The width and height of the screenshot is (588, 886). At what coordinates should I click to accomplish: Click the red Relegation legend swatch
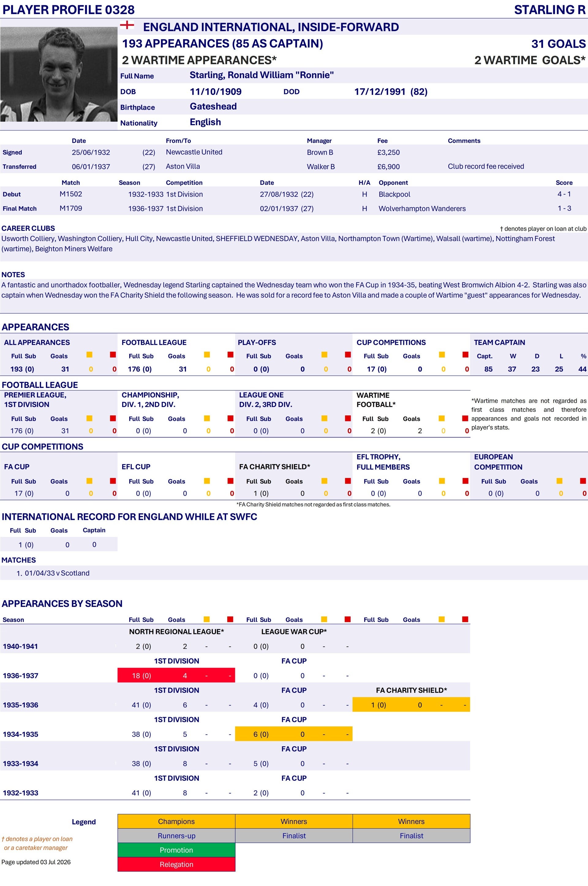176,864
